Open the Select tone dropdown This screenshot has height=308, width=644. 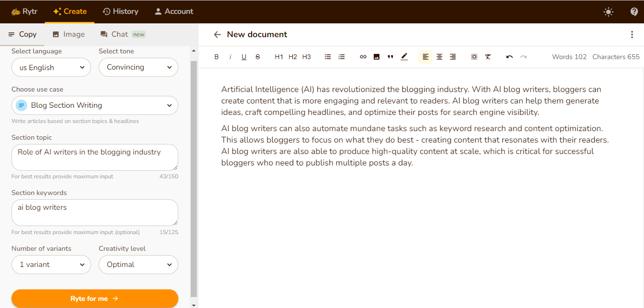138,67
